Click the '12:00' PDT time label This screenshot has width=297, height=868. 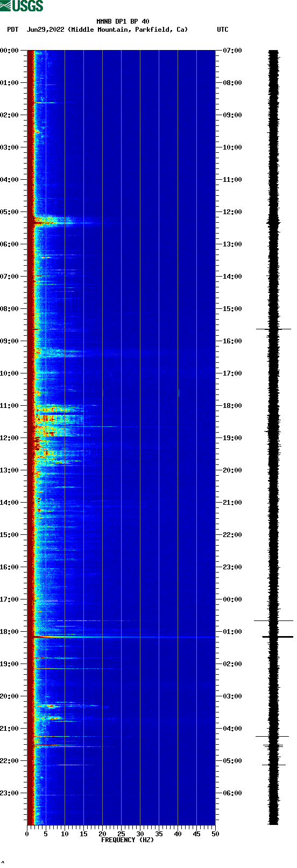10,438
